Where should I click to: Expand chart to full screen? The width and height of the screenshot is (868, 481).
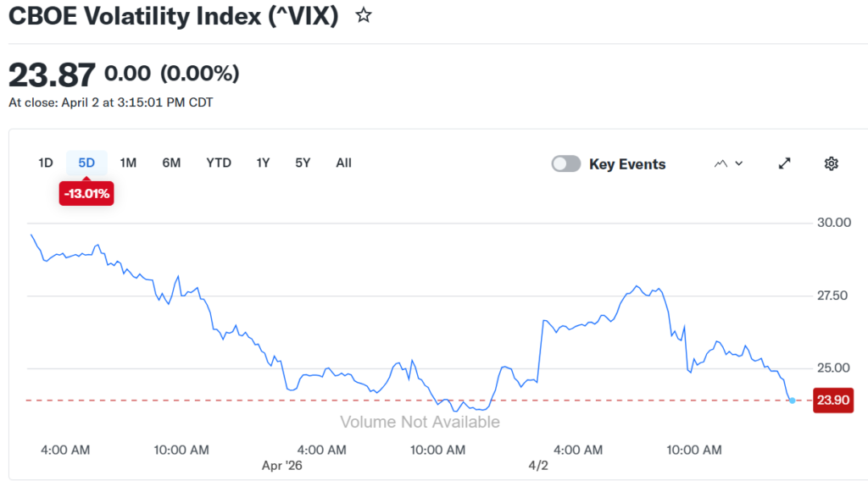(x=785, y=163)
